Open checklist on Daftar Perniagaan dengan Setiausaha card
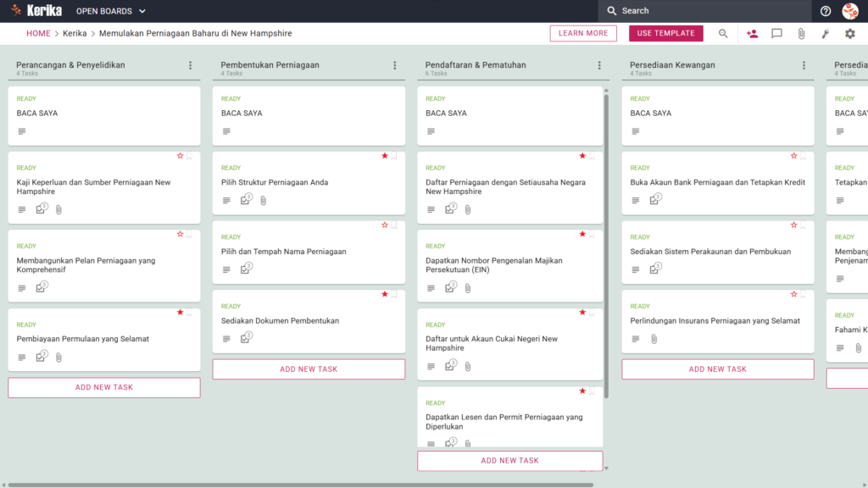868x488 pixels. (451, 208)
